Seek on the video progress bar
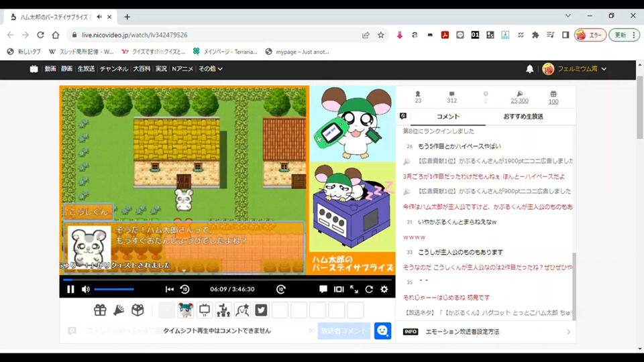 click(227, 280)
